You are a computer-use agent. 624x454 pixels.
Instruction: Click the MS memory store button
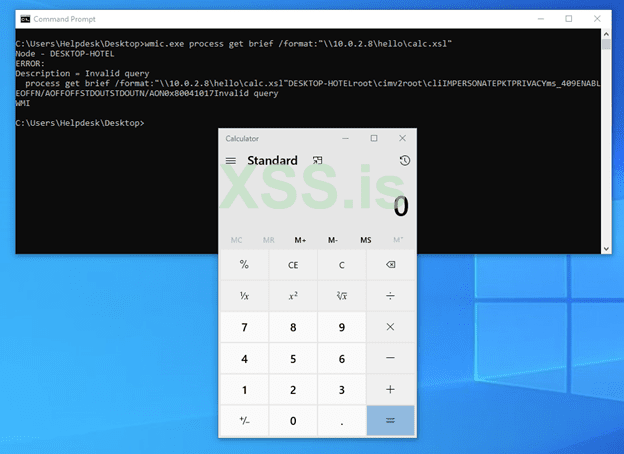tap(366, 240)
